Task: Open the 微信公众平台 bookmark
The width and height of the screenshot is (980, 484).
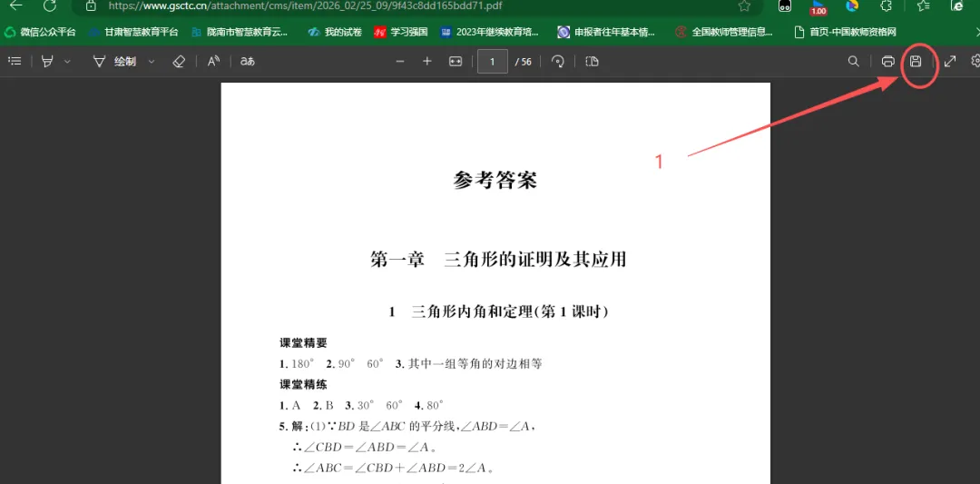Action: pos(40,32)
